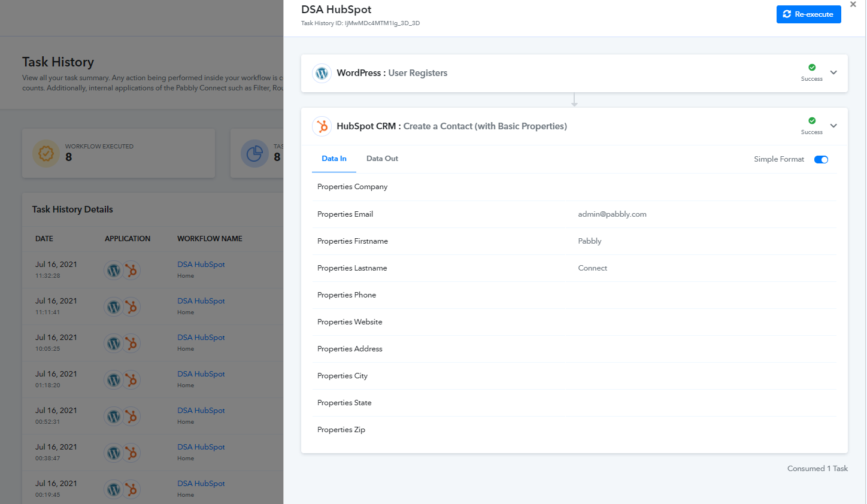Click the WordPress icon in the 01:18:20 row
This screenshot has height=504, width=867.
114,380
